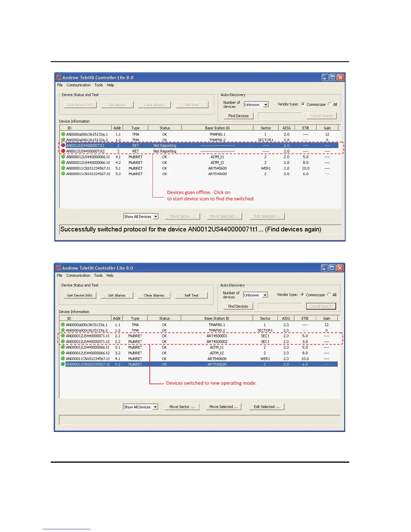Select row AN000012US440000071.t1 in lower window
The width and height of the screenshot is (411, 532).
(x=199, y=336)
